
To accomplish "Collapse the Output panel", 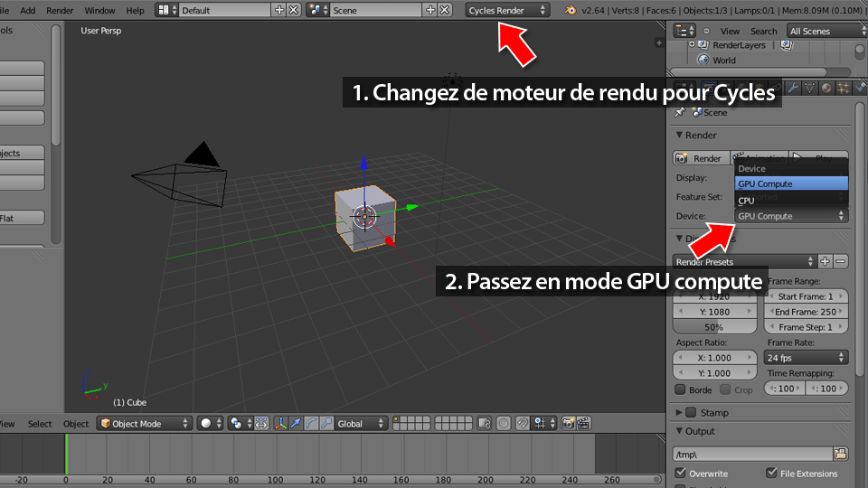I will tap(679, 430).
